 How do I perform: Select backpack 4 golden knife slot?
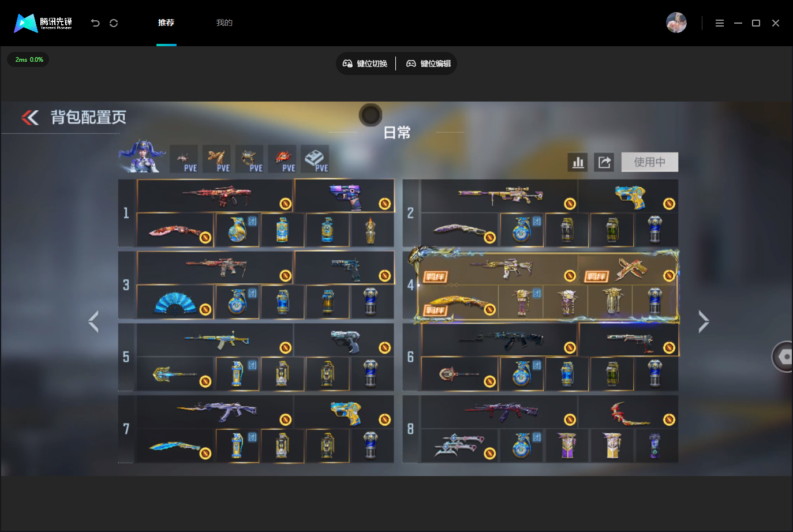point(459,302)
